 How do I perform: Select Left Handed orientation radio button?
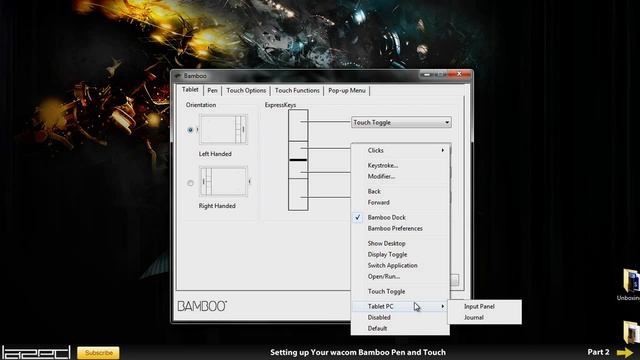(190, 130)
